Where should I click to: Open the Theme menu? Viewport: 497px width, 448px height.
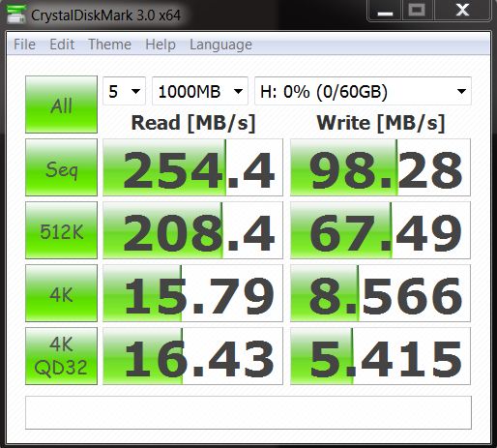109,45
